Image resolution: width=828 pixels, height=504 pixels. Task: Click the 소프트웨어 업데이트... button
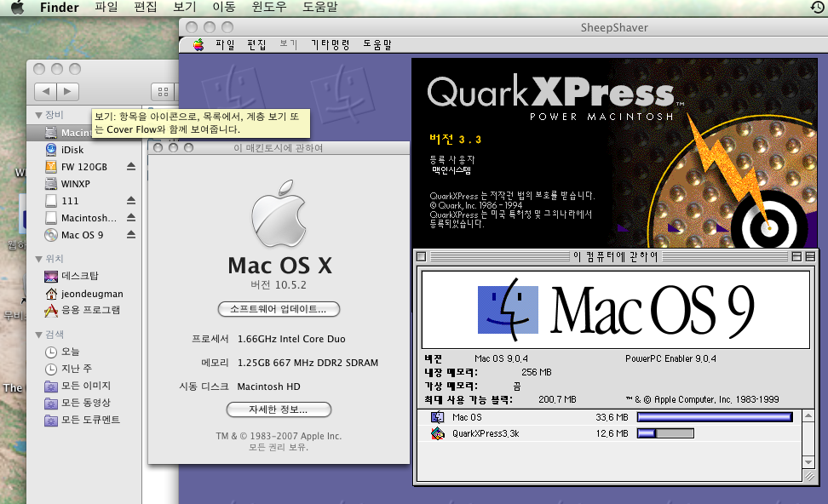tap(279, 308)
